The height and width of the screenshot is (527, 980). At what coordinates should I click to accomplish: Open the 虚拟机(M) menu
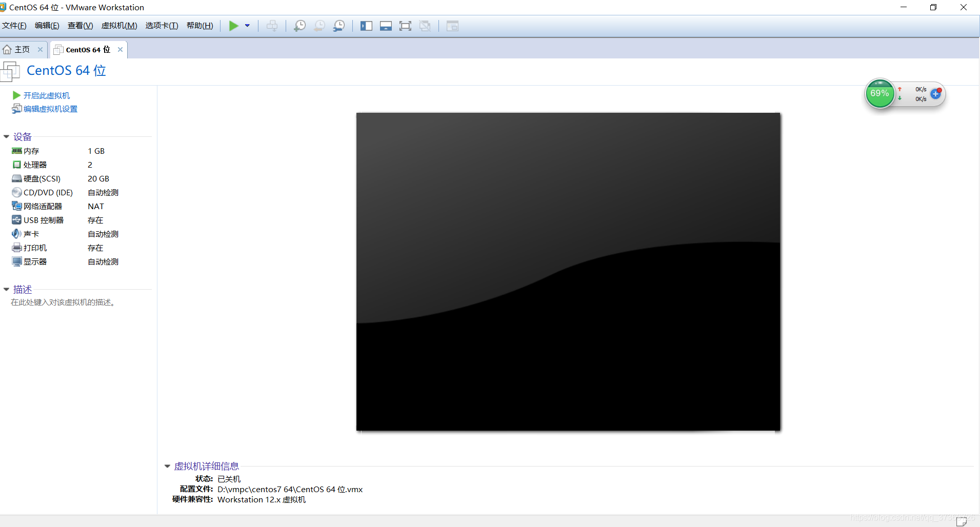[119, 26]
